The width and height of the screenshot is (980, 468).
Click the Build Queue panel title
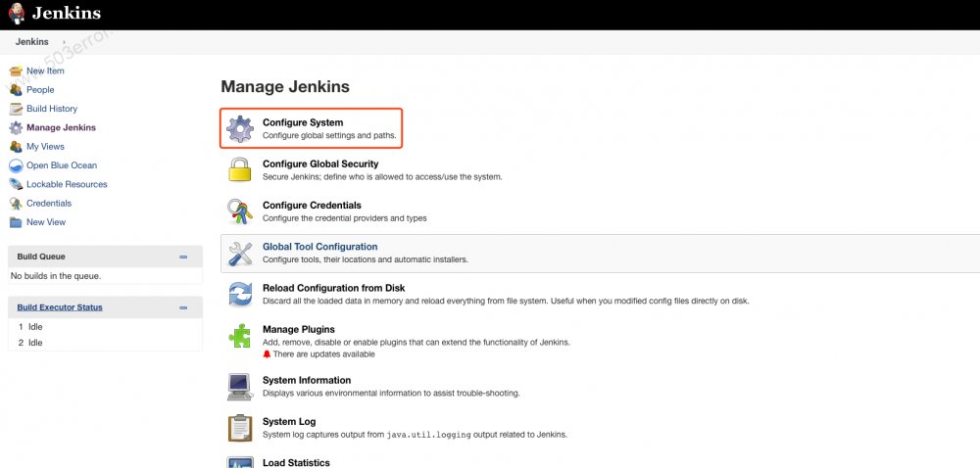pos(41,257)
